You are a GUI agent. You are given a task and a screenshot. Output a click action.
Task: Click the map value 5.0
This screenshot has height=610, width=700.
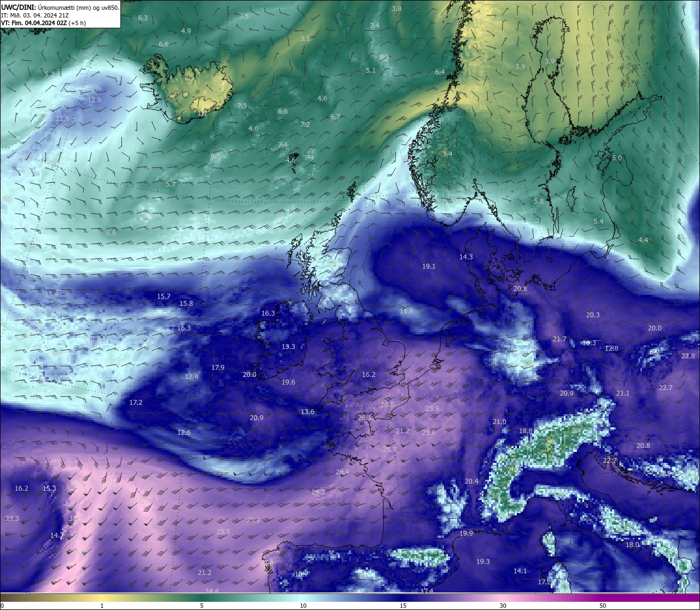[x=617, y=158]
